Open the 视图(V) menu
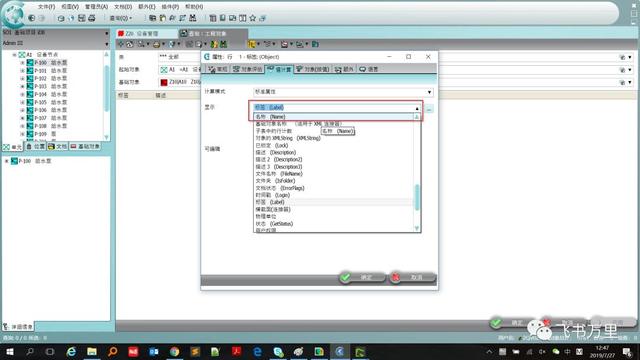 (70, 7)
